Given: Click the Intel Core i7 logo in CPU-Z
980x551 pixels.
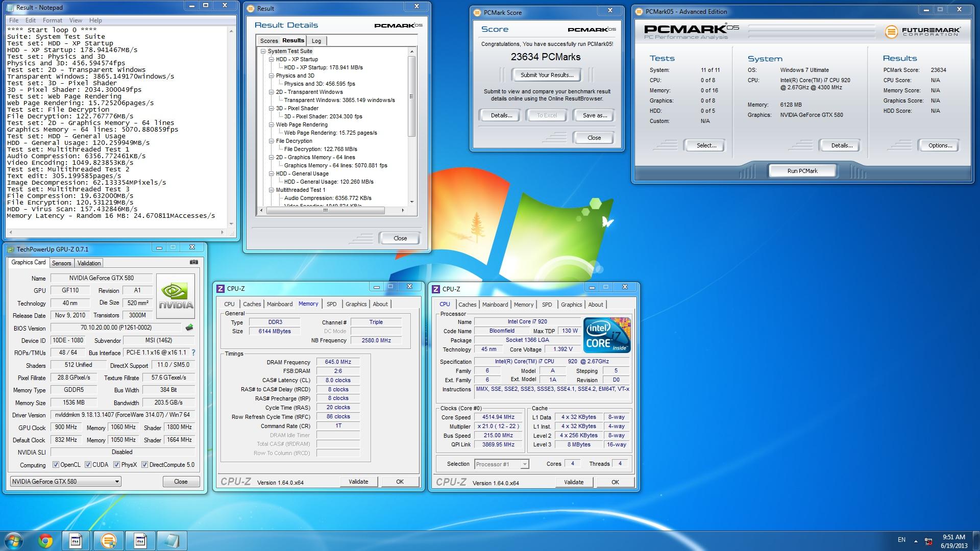Looking at the screenshot, I should [607, 335].
